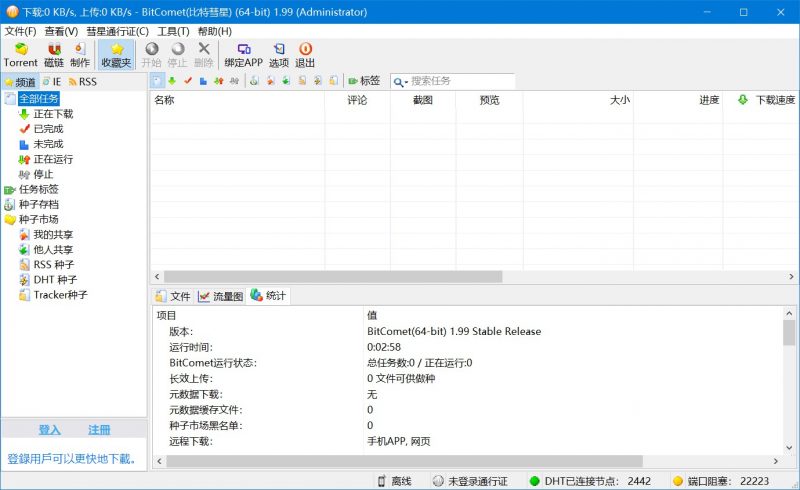Select 任务标签 in the sidebar tree
Screen dimensions: 800x490
pos(39,189)
